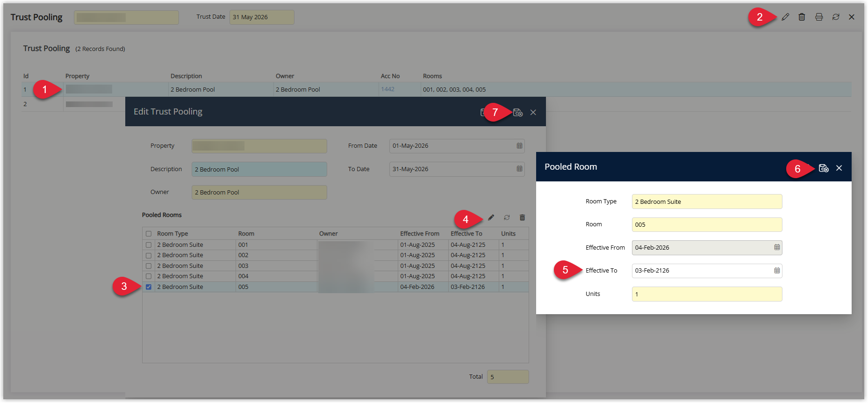Uncheck the box for room 005
This screenshot has width=868, height=403.
click(x=149, y=287)
